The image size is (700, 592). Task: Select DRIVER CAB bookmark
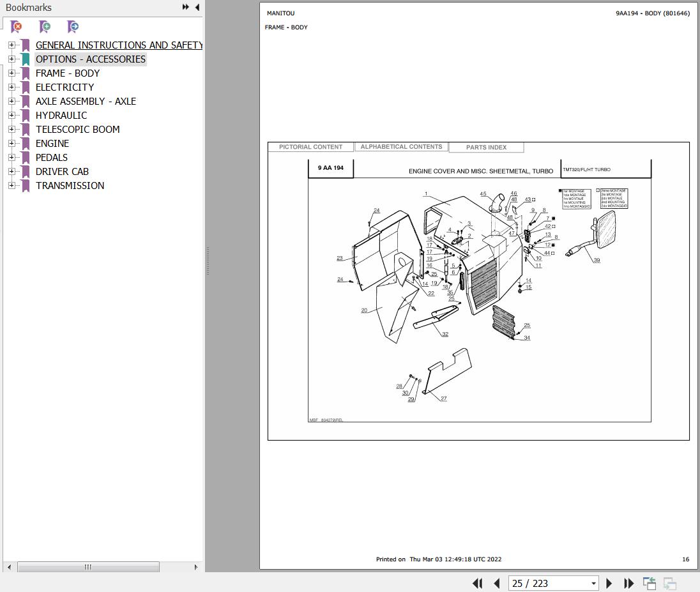pos(62,171)
